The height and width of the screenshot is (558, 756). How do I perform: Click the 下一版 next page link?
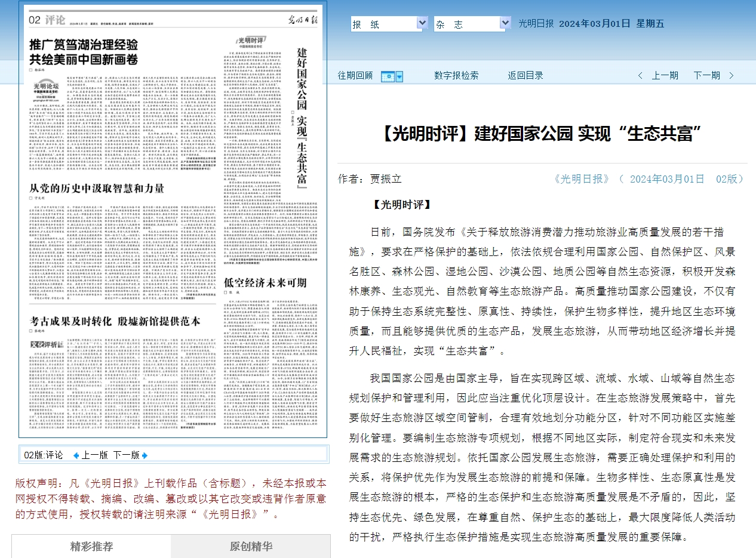126,455
